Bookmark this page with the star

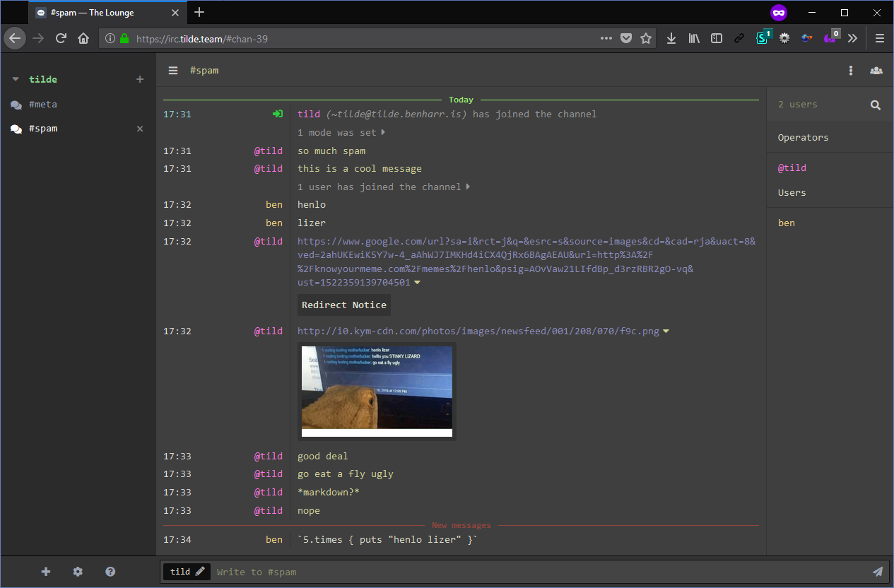(x=646, y=39)
